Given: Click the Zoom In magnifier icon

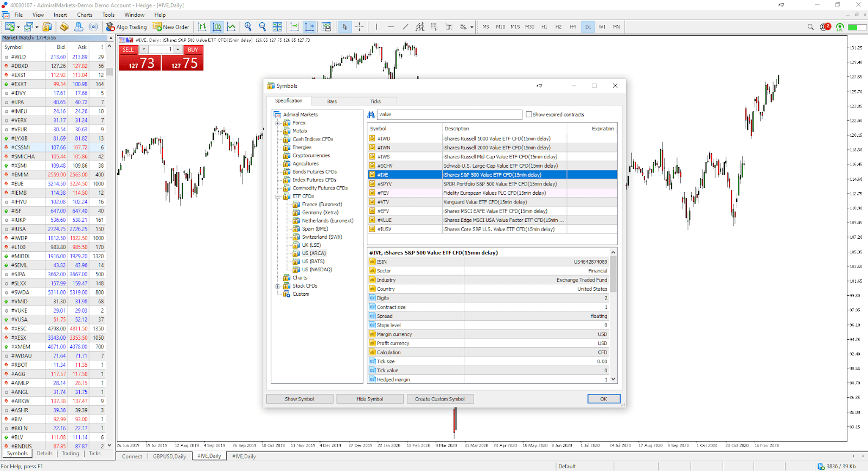Looking at the screenshot, I should point(248,27).
